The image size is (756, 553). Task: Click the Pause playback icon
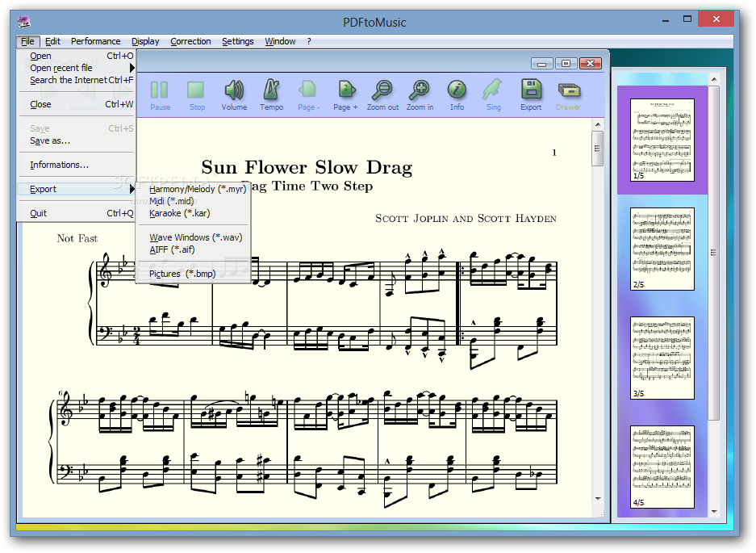click(160, 90)
